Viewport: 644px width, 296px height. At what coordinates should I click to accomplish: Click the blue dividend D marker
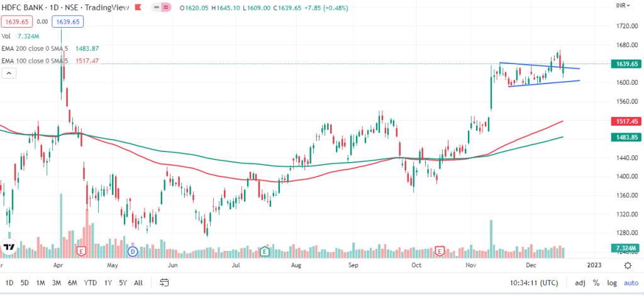click(133, 251)
